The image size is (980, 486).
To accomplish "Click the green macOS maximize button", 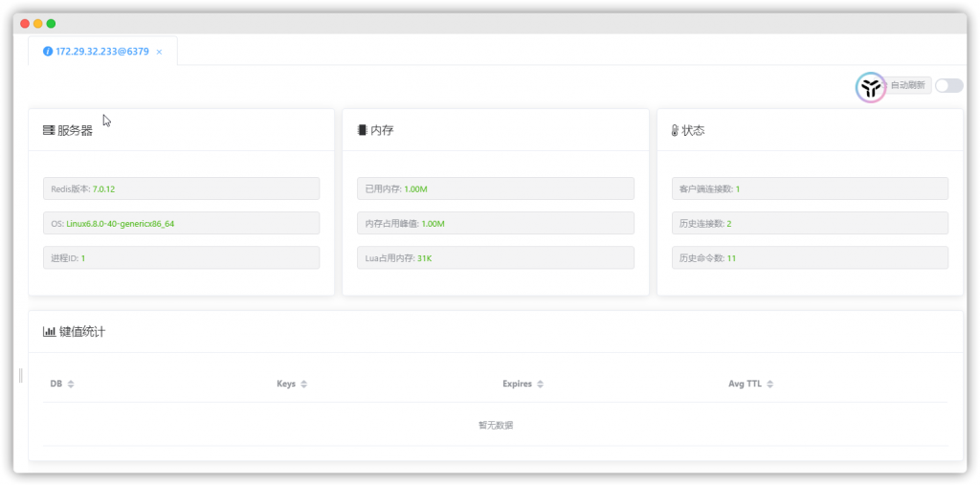I will (51, 23).
